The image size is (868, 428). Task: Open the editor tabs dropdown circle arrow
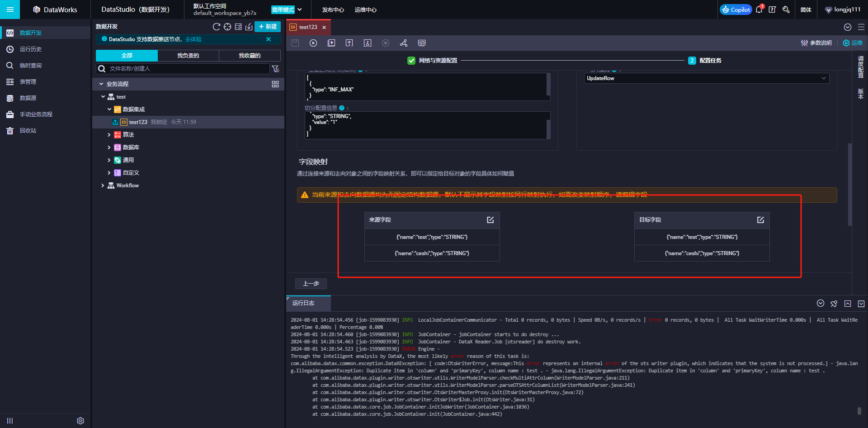coord(848,27)
